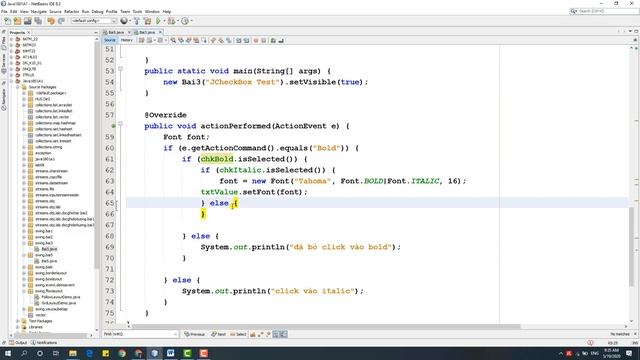Click the New Project toolbar icon
Image resolution: width=640 pixels, height=360 pixels.
tap(17, 21)
